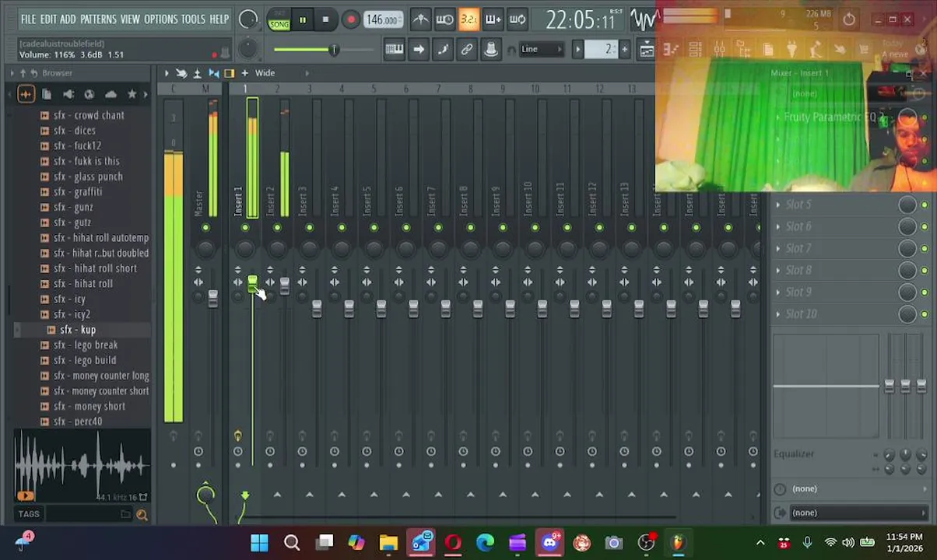
Task: Open mixer menu arrow
Action: (166, 72)
